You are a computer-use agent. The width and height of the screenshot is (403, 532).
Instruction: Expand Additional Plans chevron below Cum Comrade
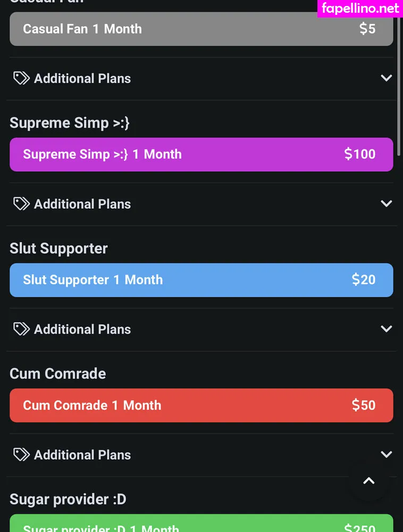coord(387,455)
